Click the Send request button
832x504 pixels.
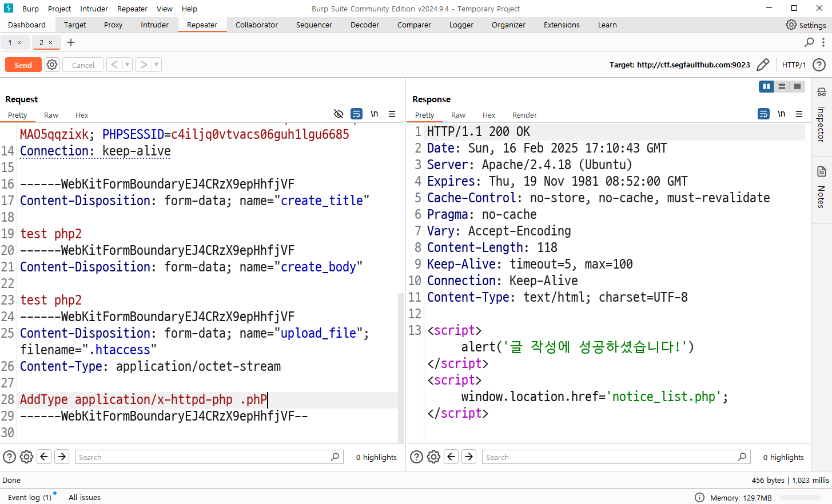click(23, 65)
